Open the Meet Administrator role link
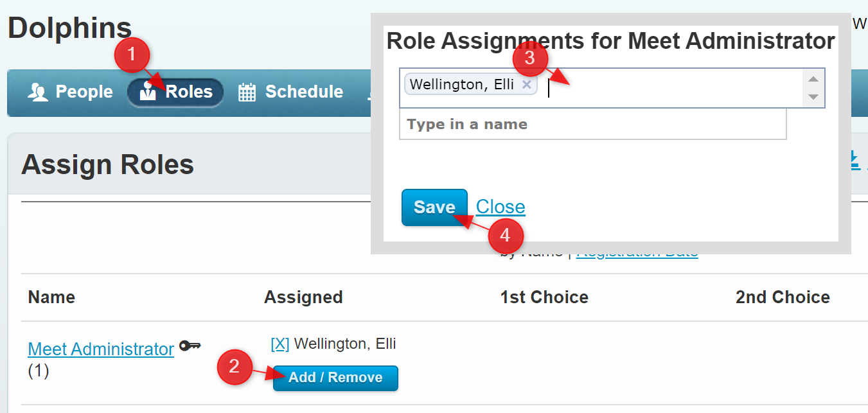868x413 pixels. [x=101, y=349]
